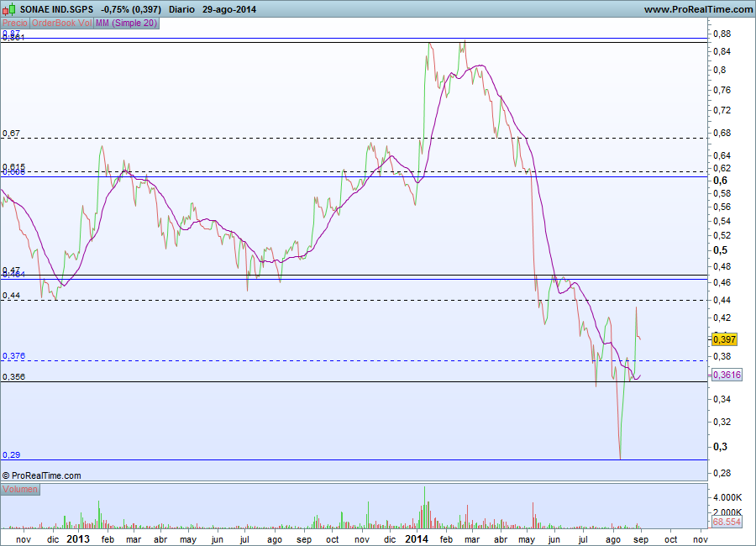The height and width of the screenshot is (546, 756).
Task: Click the purple 0,3616 moving average tag
Action: coord(727,375)
